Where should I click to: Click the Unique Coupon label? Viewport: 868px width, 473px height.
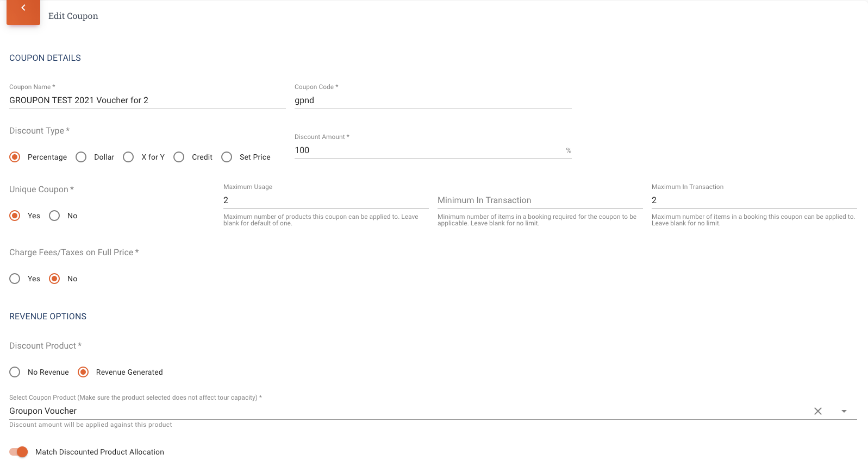pyautogui.click(x=41, y=190)
